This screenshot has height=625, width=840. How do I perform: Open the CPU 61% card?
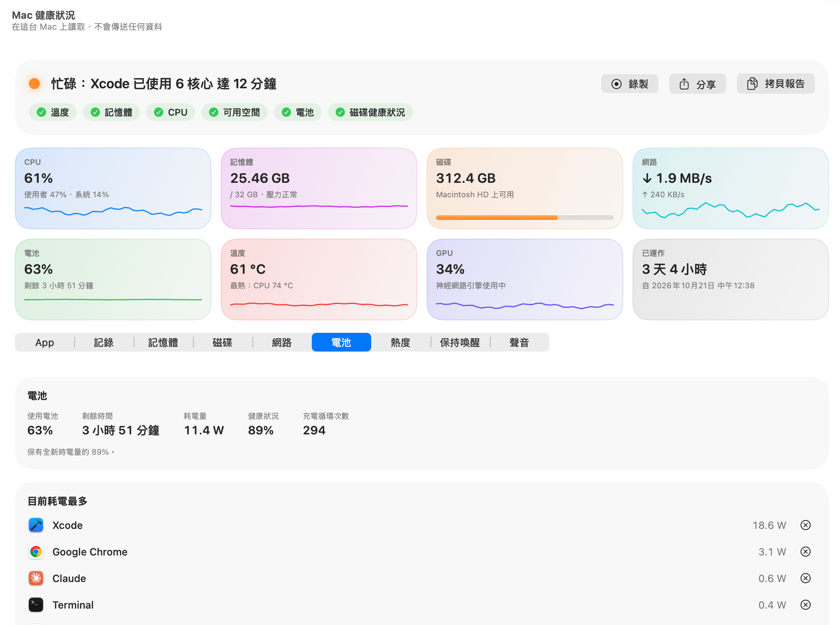pyautogui.click(x=113, y=188)
